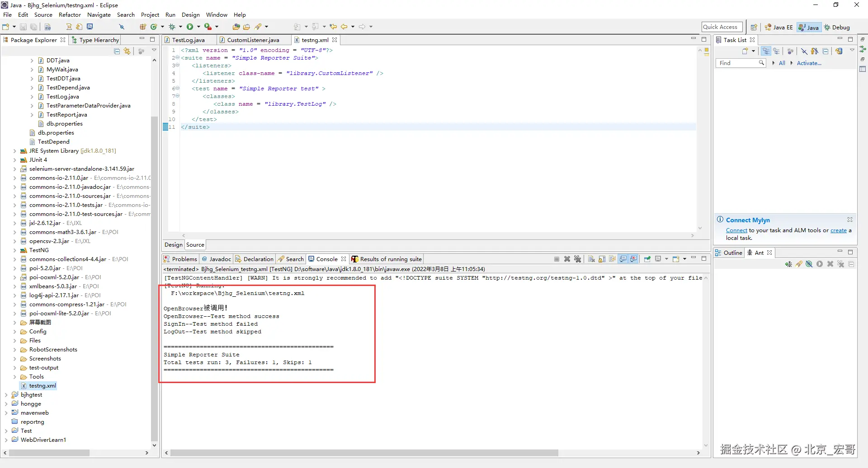Expand the JRE System Library node
868x468 pixels.
coord(15,151)
